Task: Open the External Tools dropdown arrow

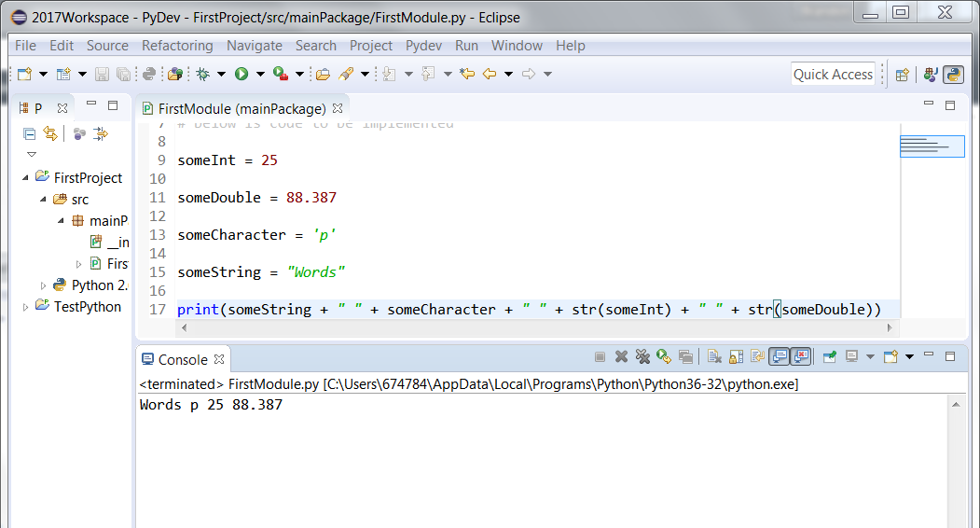Action: (299, 74)
